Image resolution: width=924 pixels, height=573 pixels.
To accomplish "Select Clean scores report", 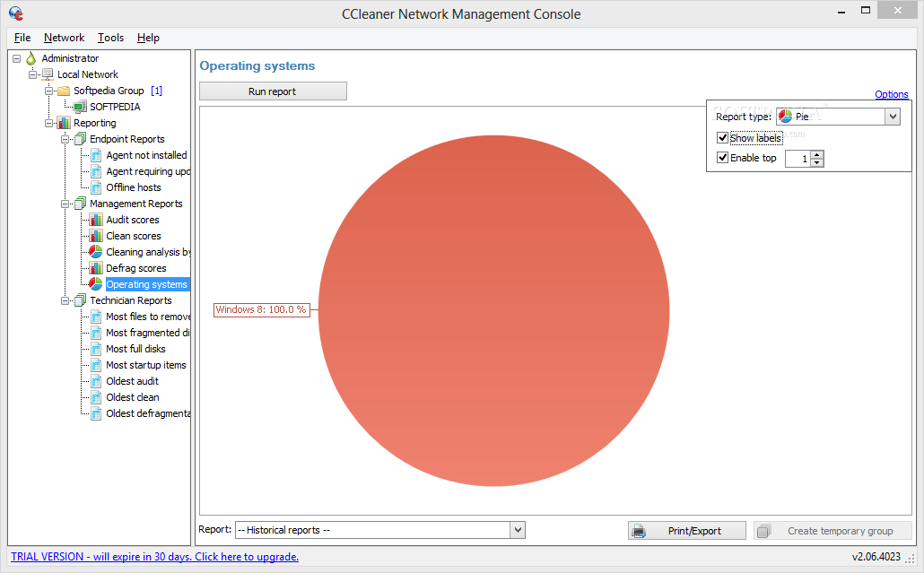I will pyautogui.click(x=133, y=236).
